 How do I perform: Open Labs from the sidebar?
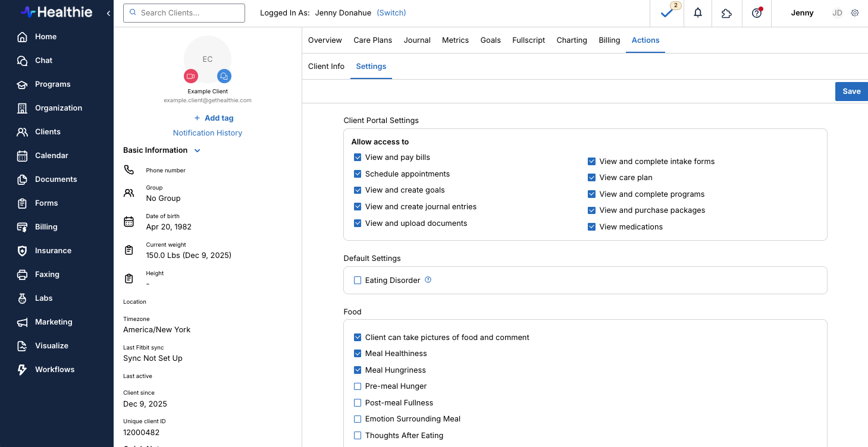coord(43,298)
